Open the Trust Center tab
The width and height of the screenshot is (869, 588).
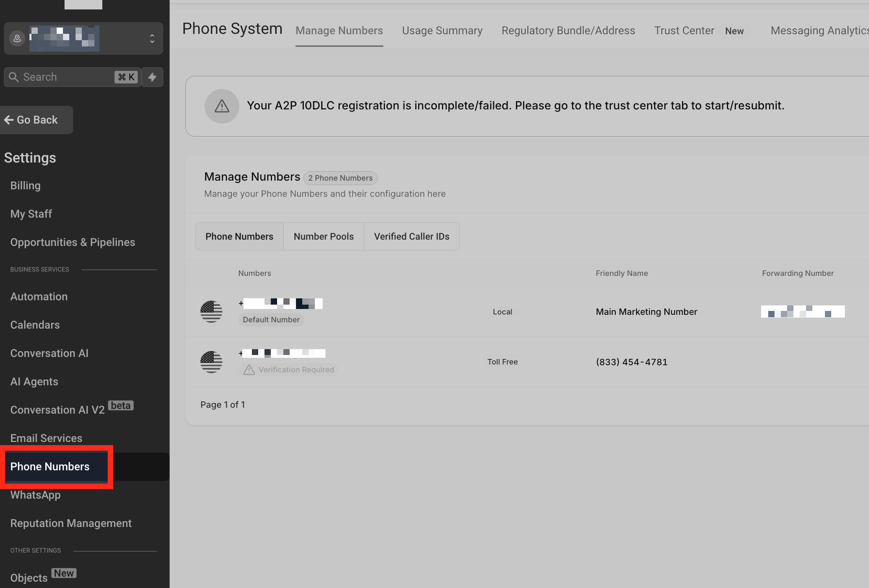coord(684,31)
